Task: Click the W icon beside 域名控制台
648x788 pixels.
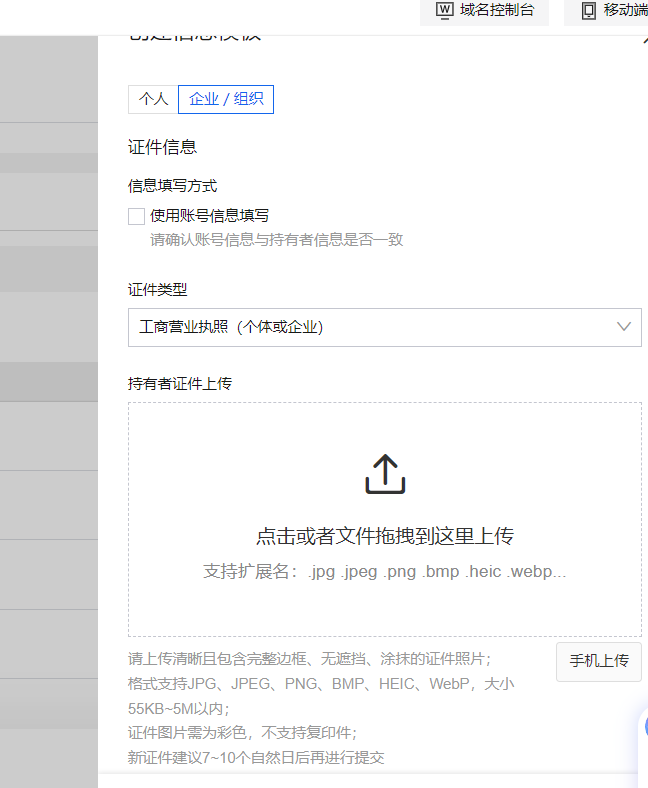Action: click(x=445, y=11)
